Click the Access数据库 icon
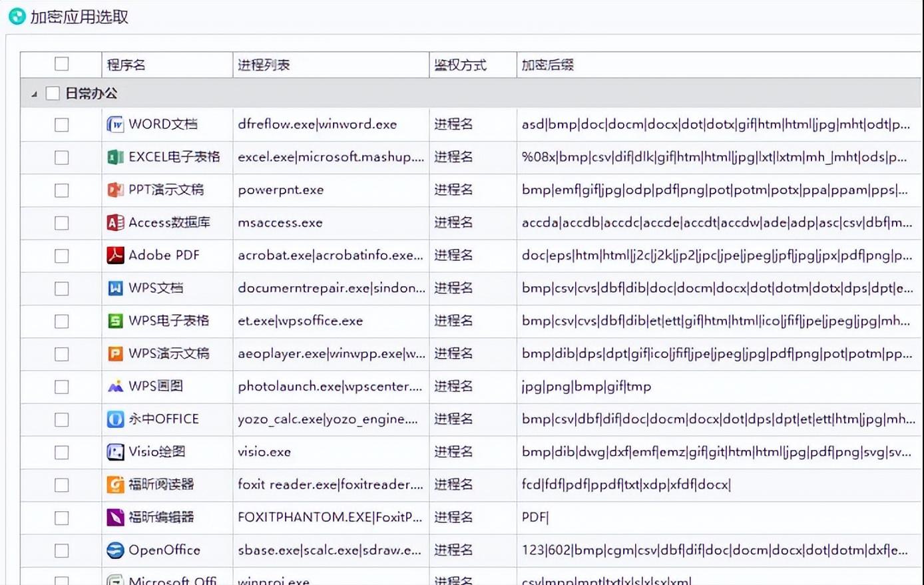Viewport: 924px width, 585px height. (x=116, y=222)
